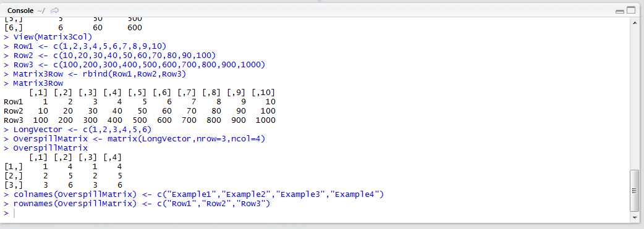Click the scrollbar up arrow
The image size is (644, 229).
[635, 23]
